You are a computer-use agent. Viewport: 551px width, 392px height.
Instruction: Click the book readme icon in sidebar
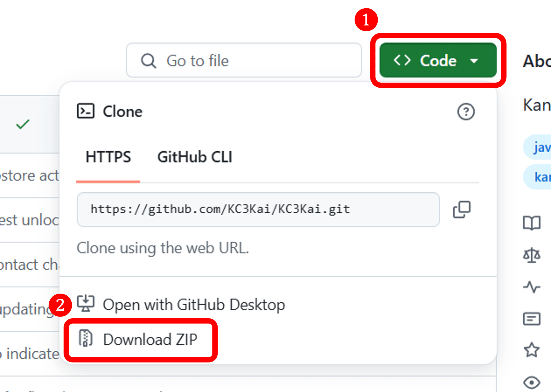tap(531, 223)
